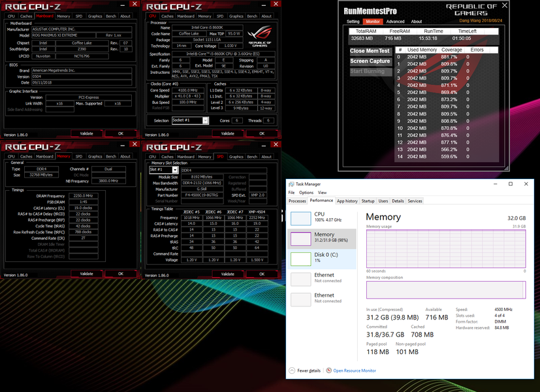The width and height of the screenshot is (540, 392).
Task: Click the Open Resource Monitor icon
Action: coord(329,370)
